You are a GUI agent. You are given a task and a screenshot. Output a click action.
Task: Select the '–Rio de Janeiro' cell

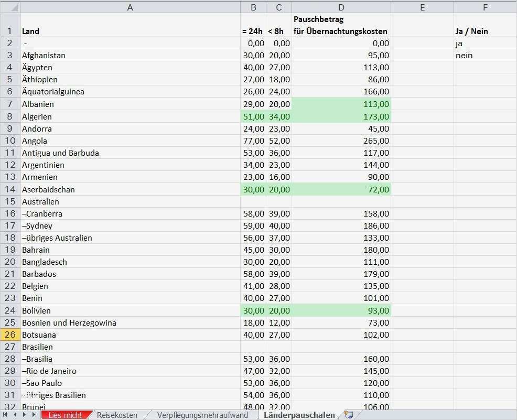pyautogui.click(x=130, y=371)
